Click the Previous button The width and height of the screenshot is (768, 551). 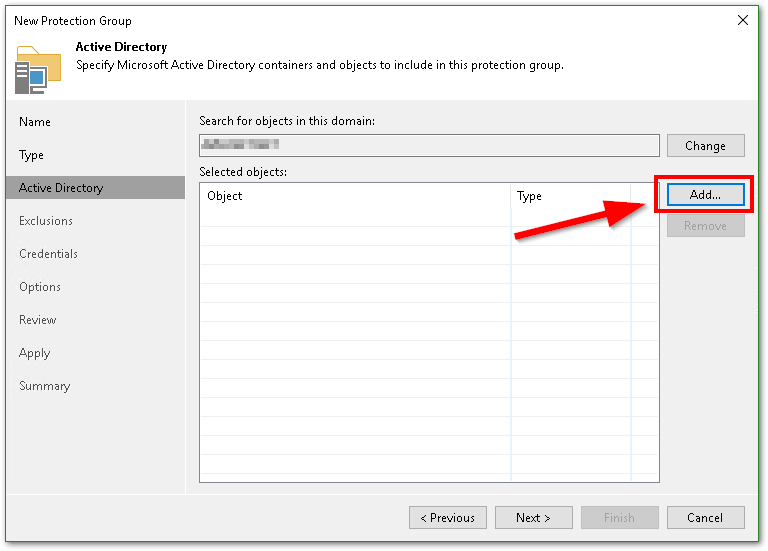(x=448, y=518)
